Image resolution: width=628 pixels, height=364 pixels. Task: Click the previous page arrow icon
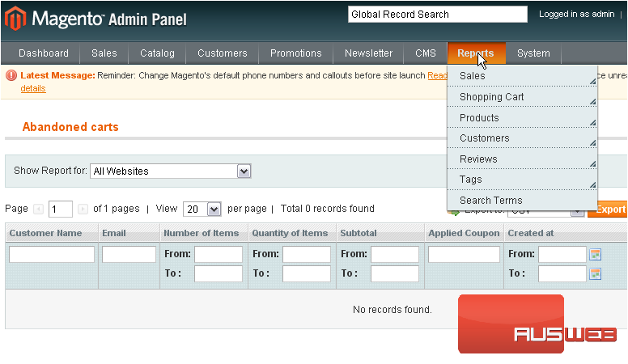click(38, 209)
